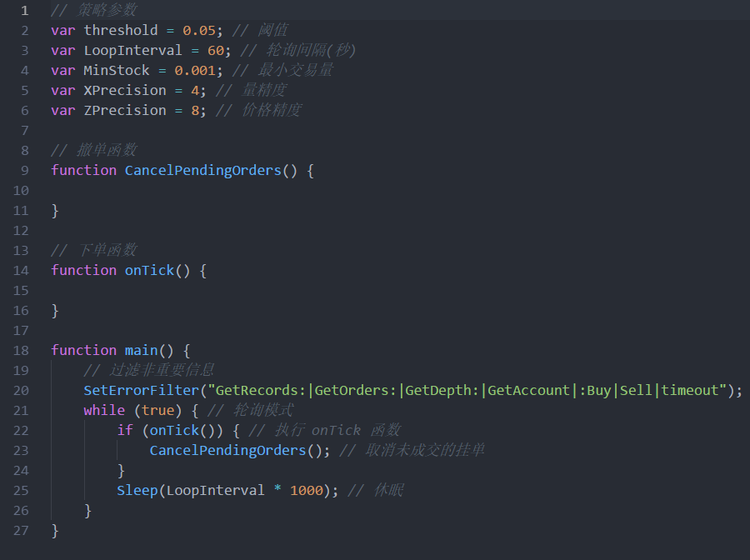Click line number 1 in the gutter
The image size is (750, 560).
click(23, 11)
